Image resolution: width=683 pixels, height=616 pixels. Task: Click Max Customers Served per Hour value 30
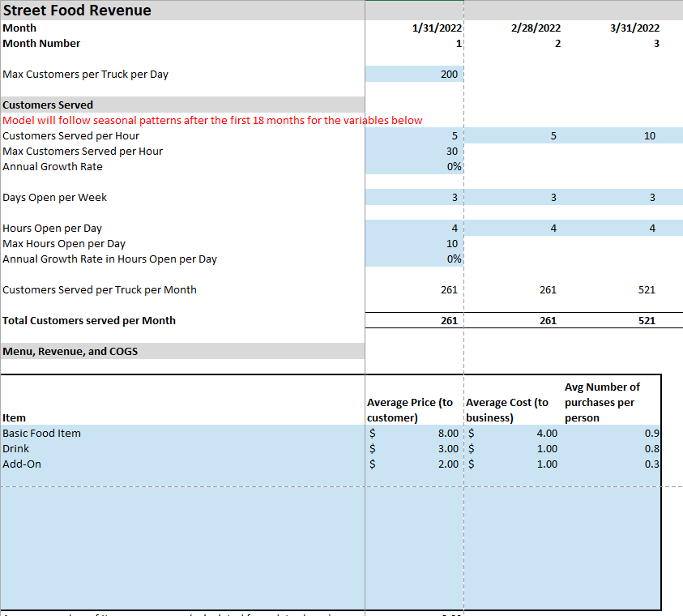coord(451,152)
